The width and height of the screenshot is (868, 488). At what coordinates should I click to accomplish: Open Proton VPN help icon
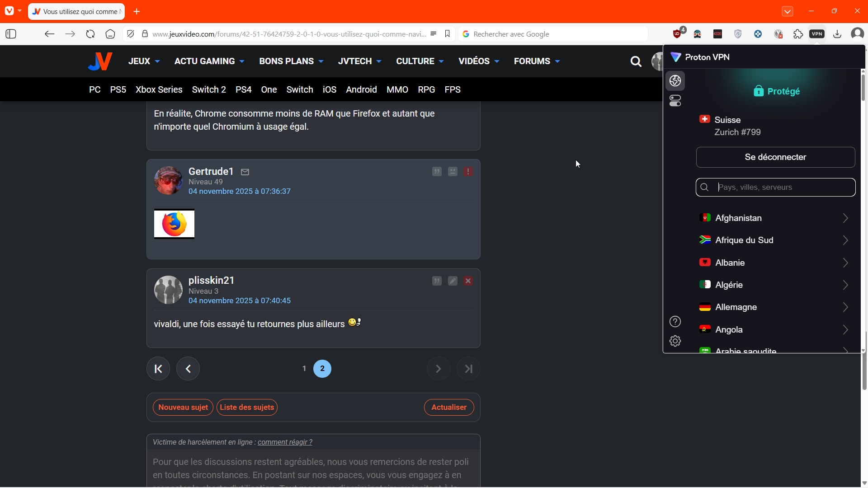pyautogui.click(x=675, y=322)
